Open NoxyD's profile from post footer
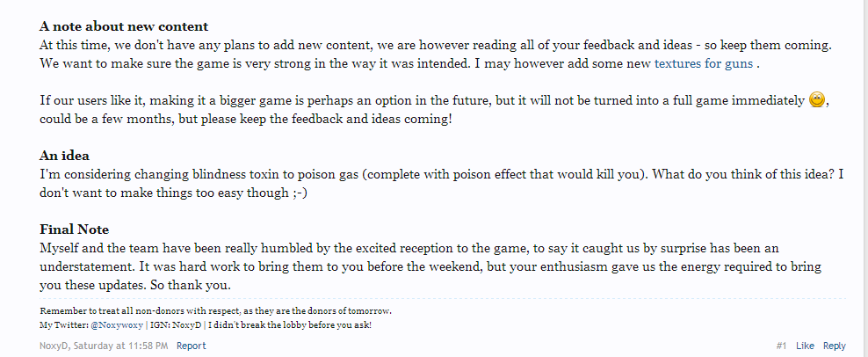 54,346
